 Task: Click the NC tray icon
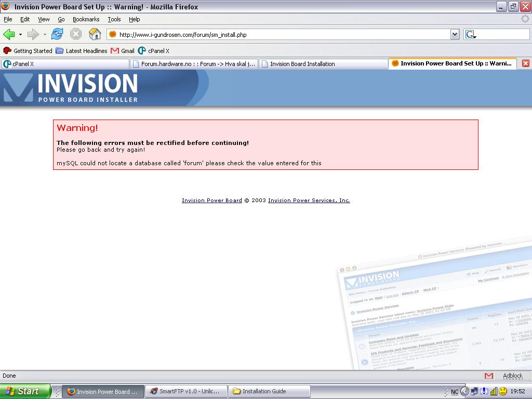pyautogui.click(x=455, y=392)
